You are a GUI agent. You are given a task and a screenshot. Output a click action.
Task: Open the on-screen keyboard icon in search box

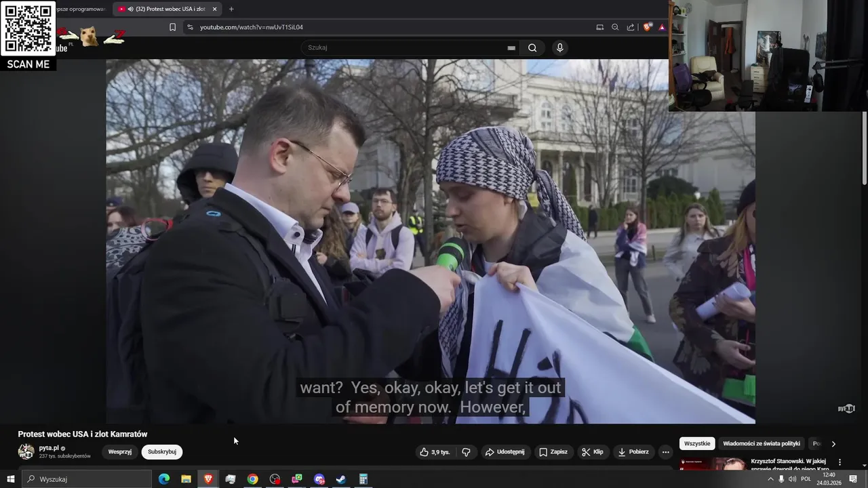pyautogui.click(x=511, y=47)
